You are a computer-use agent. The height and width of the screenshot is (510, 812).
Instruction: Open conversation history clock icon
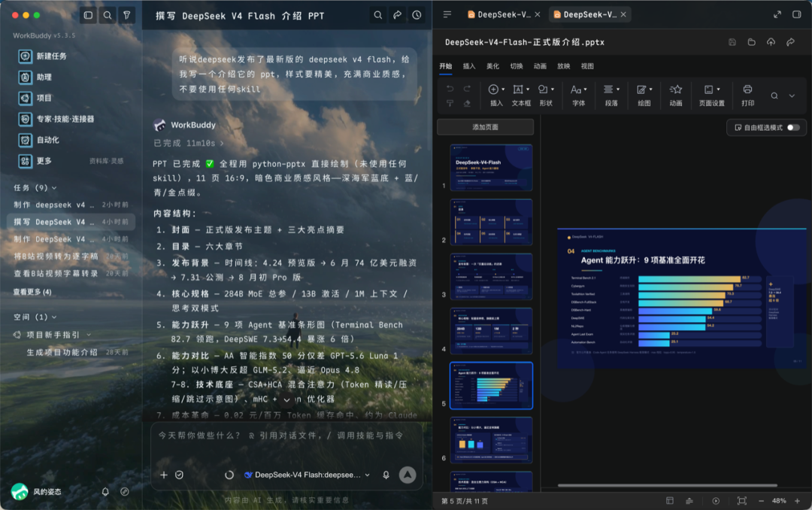417,16
